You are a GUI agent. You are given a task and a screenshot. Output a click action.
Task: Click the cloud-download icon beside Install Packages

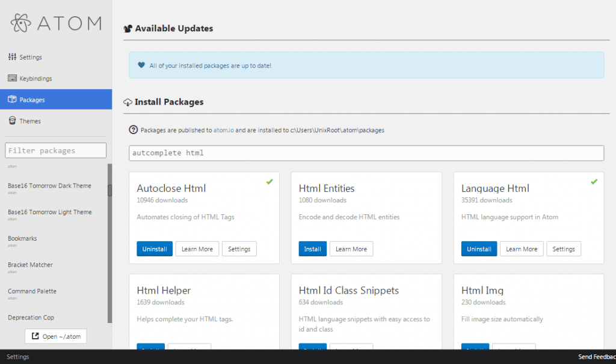(128, 102)
